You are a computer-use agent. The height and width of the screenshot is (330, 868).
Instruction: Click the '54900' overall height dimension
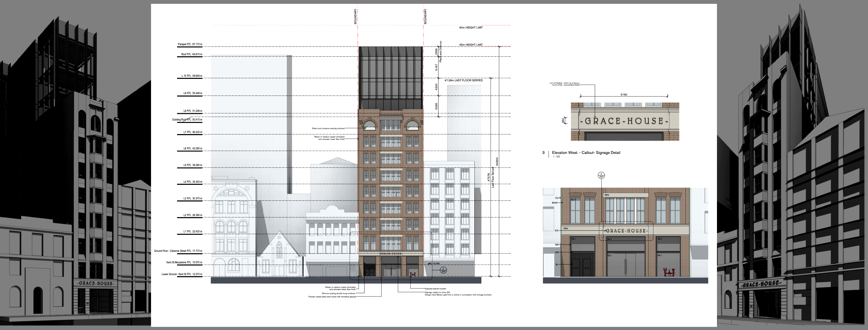click(x=497, y=162)
